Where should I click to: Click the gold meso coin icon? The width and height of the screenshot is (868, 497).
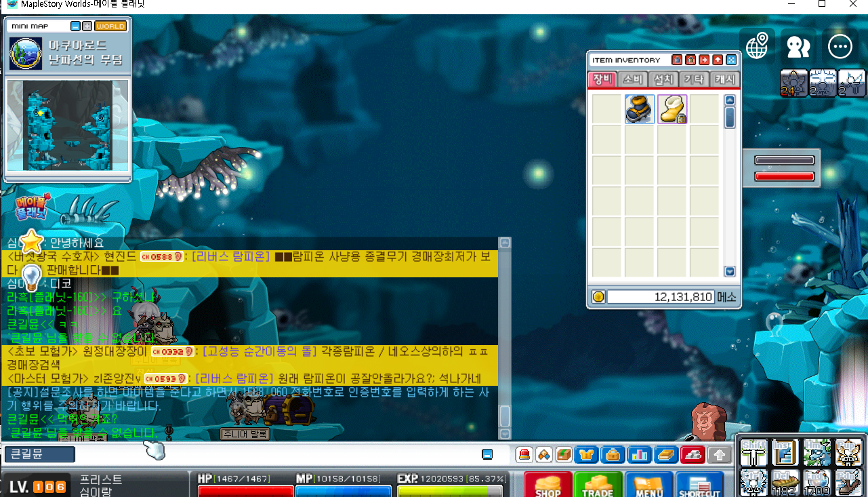[598, 297]
